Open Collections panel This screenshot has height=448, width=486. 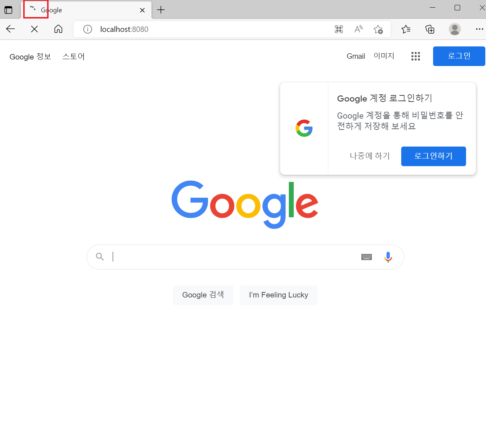430,29
